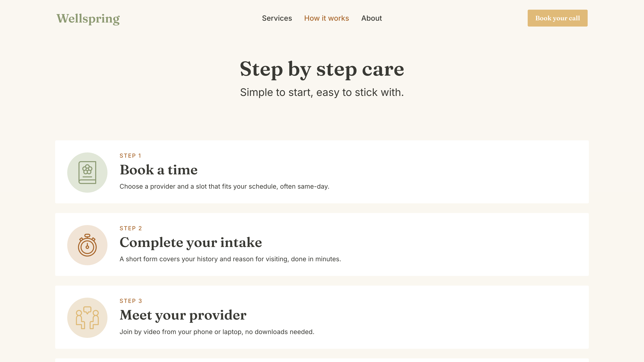Image resolution: width=644 pixels, height=362 pixels.
Task: Open the About navigation link
Action: pos(372,18)
